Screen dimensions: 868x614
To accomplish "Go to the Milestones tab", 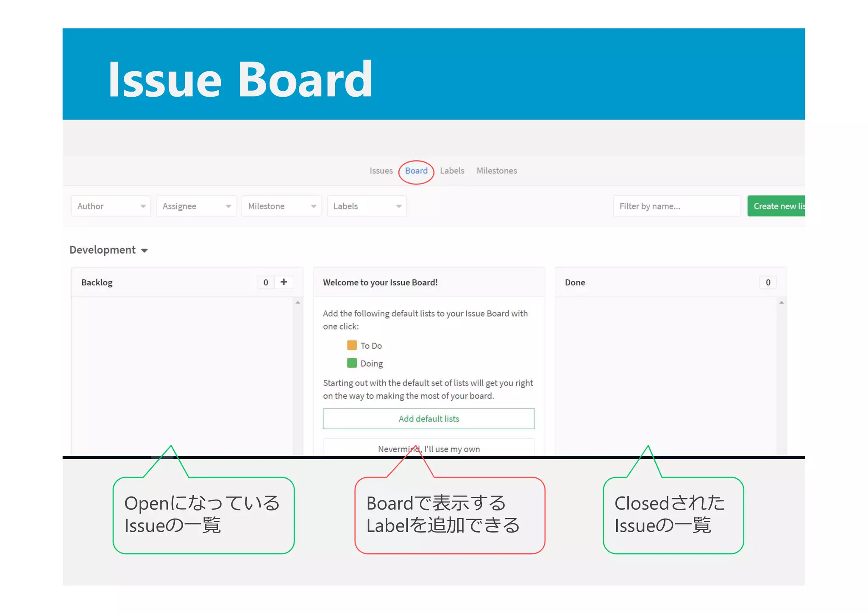I will [x=497, y=171].
